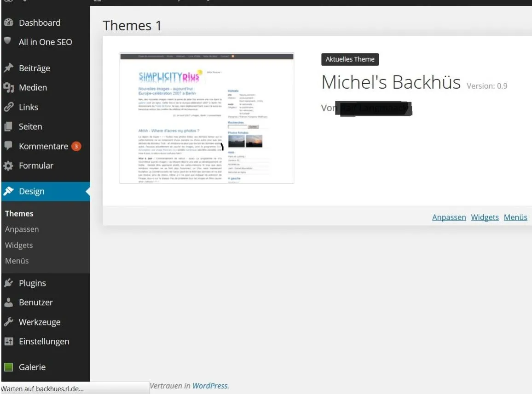The height and width of the screenshot is (394, 532).
Task: Click the orange comment count badge
Action: [76, 146]
